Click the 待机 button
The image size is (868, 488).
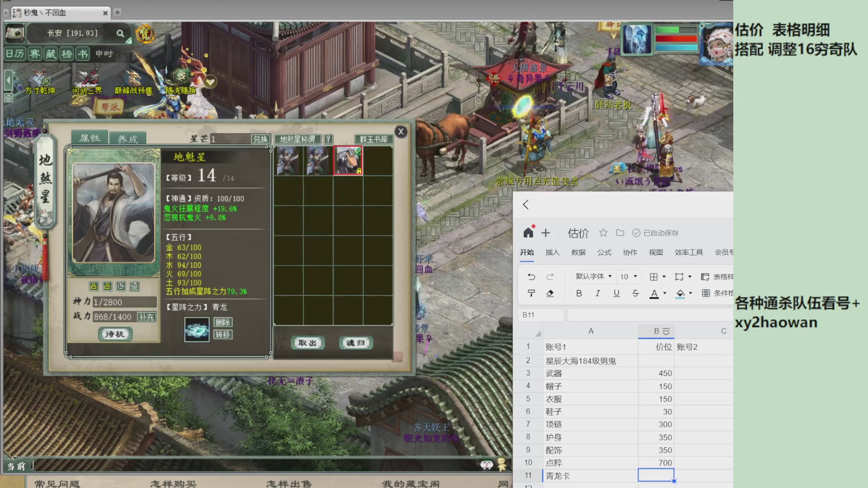pos(115,334)
